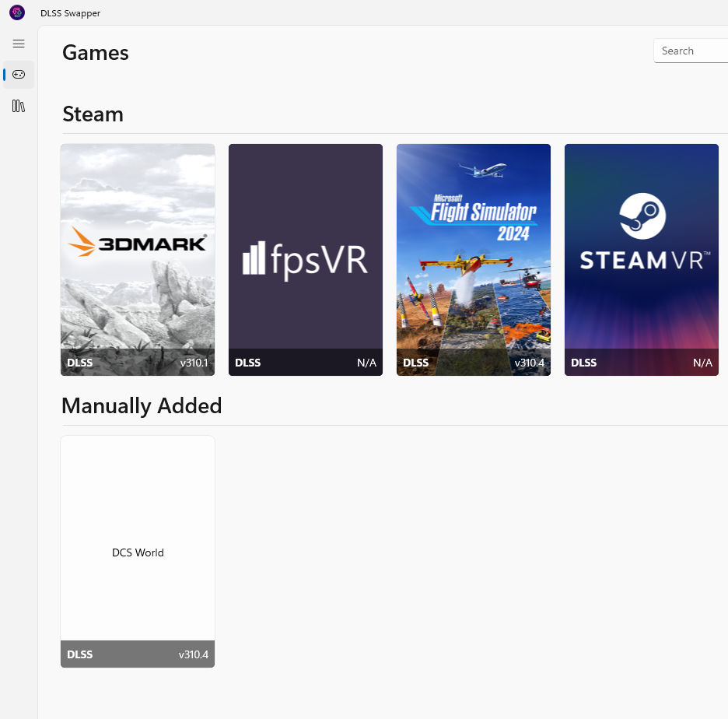The height and width of the screenshot is (719, 728).
Task: Select the Games controller sidebar icon
Action: click(x=19, y=75)
